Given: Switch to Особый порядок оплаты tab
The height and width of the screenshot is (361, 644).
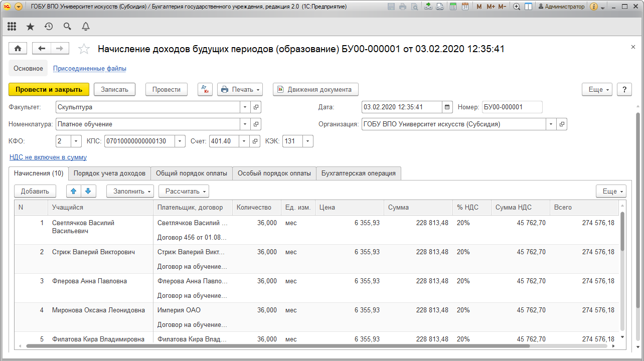Looking at the screenshot, I should click(274, 173).
